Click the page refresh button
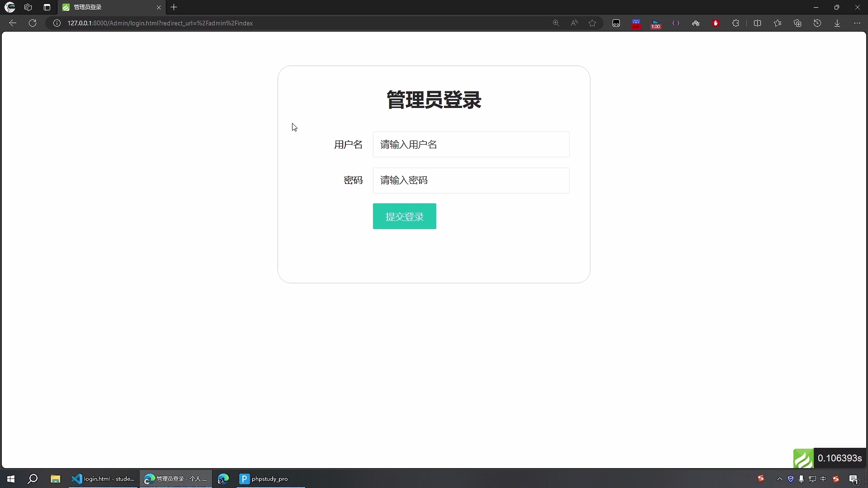868x488 pixels. pyautogui.click(x=33, y=23)
